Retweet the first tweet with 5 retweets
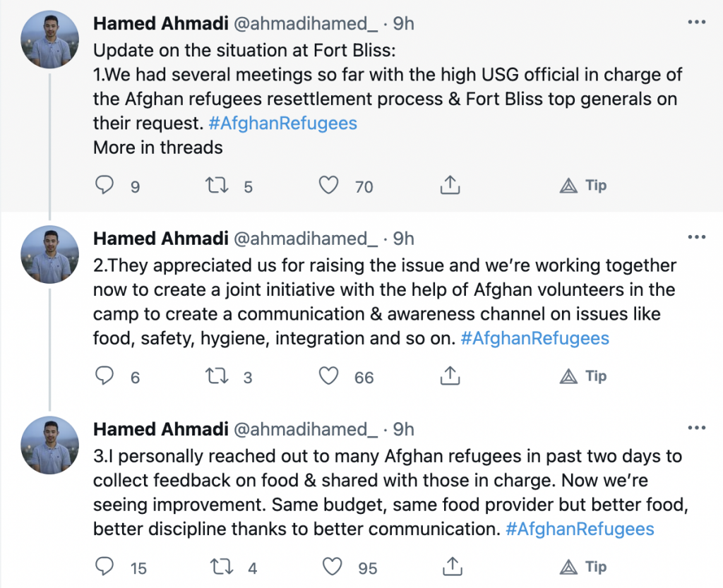 215,186
